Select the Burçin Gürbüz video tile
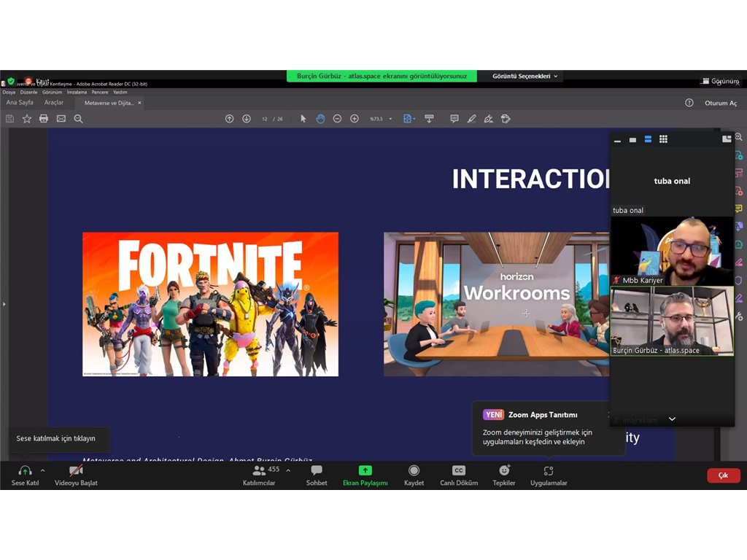This screenshot has width=747, height=560. click(x=672, y=321)
